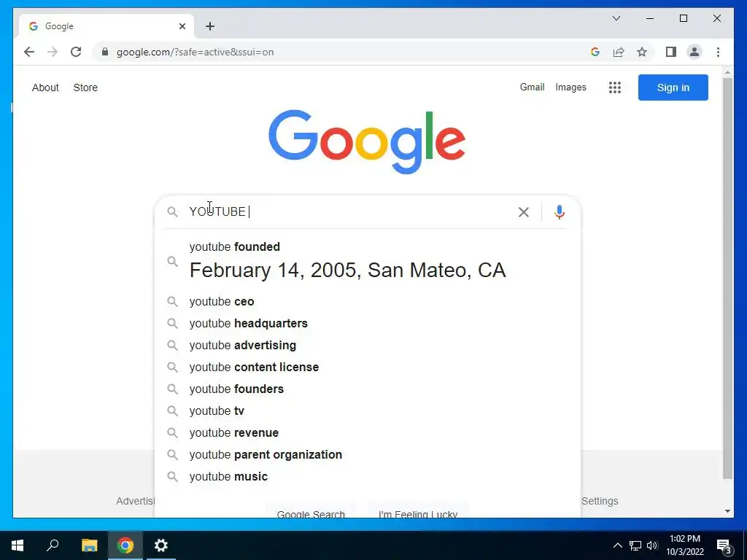Screen dimensions: 747x560
Task: Open Google Images link
Action: pos(570,87)
